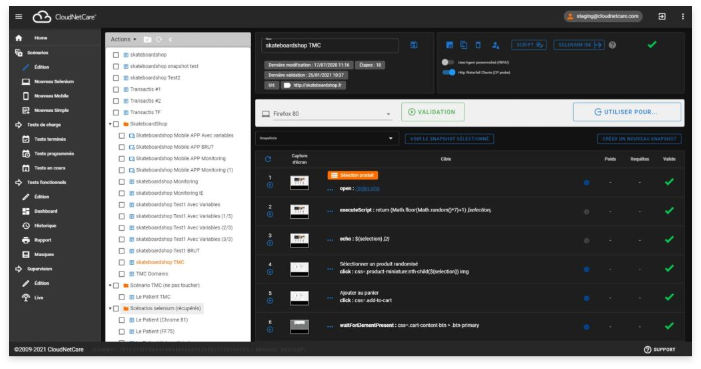This screenshot has height=369, width=701.
Task: Check the box for skateboardshop snapshot test
Action: click(116, 66)
